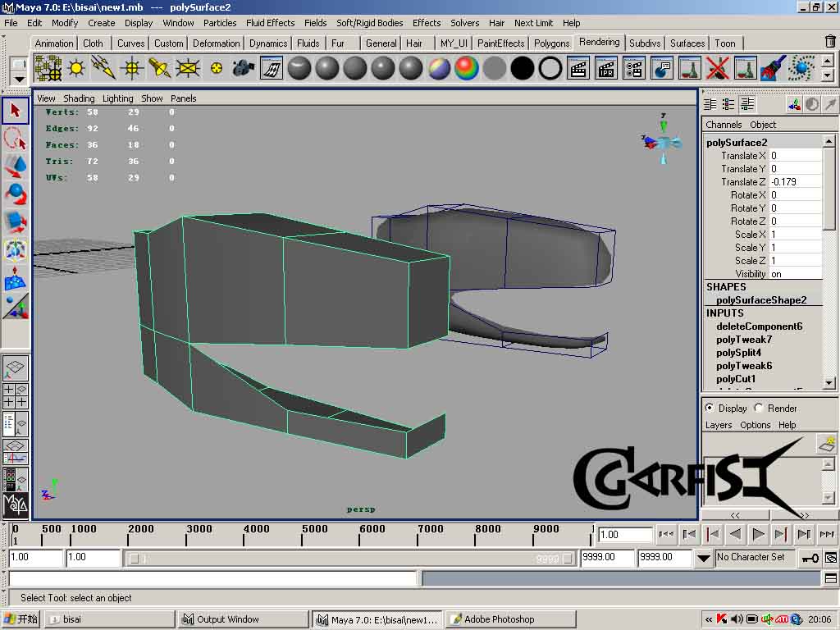Image resolution: width=840 pixels, height=630 pixels.
Task: Select the polySplit4 input node
Action: tap(738, 353)
